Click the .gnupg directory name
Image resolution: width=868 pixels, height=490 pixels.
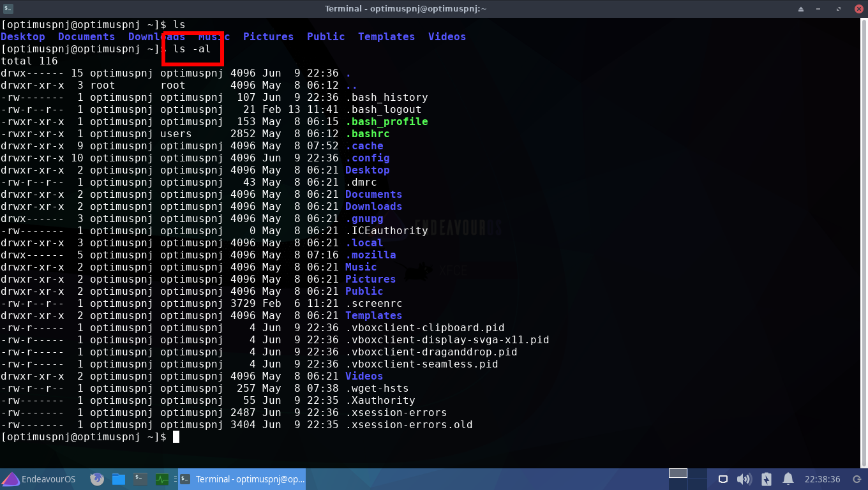pyautogui.click(x=364, y=219)
